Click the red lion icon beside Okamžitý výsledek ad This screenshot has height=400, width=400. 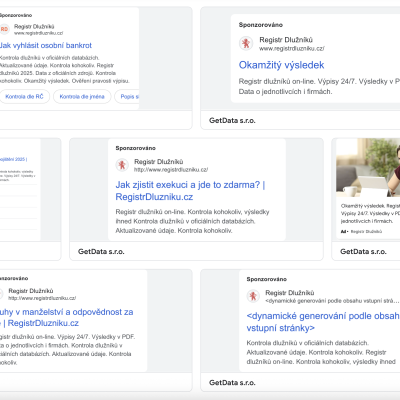pos(246,43)
